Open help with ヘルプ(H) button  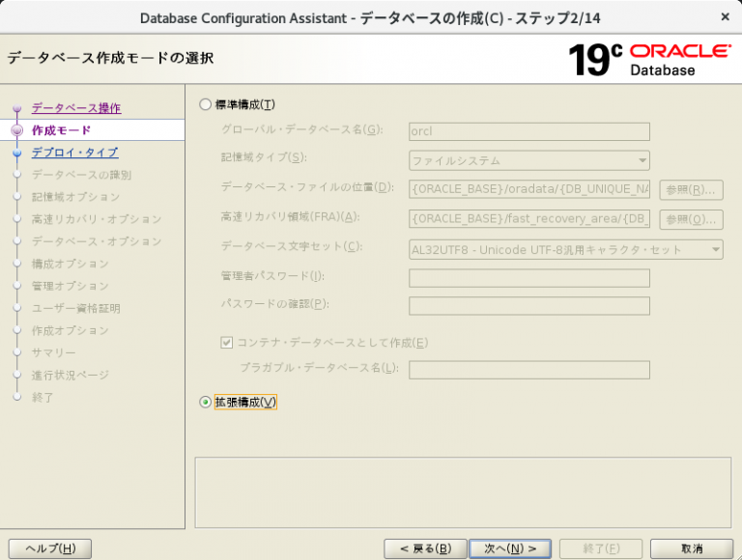50,548
